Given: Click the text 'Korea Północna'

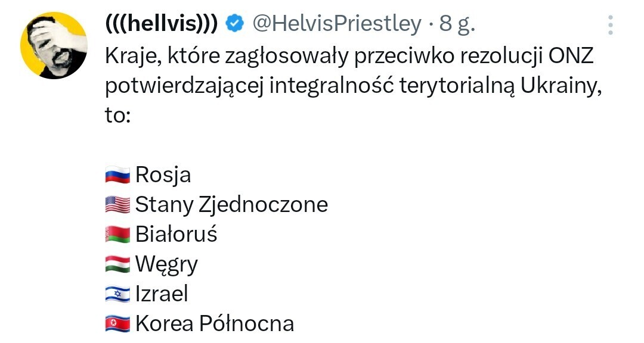Looking at the screenshot, I should point(215,324).
